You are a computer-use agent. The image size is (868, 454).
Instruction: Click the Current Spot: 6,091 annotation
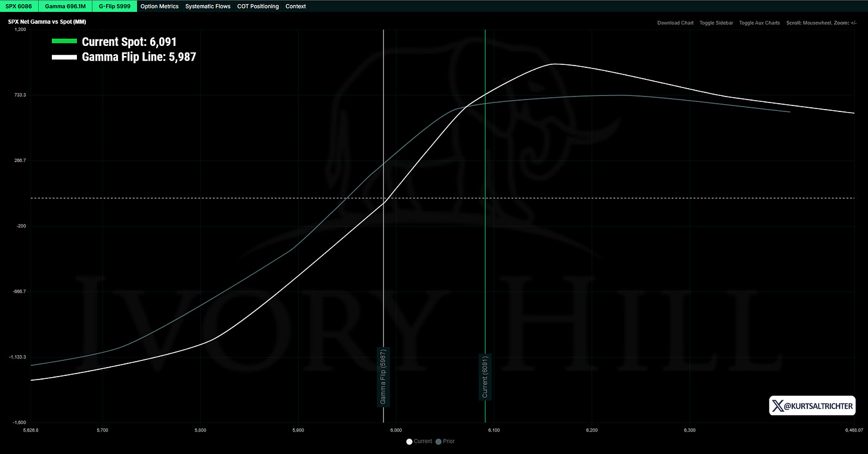point(129,42)
